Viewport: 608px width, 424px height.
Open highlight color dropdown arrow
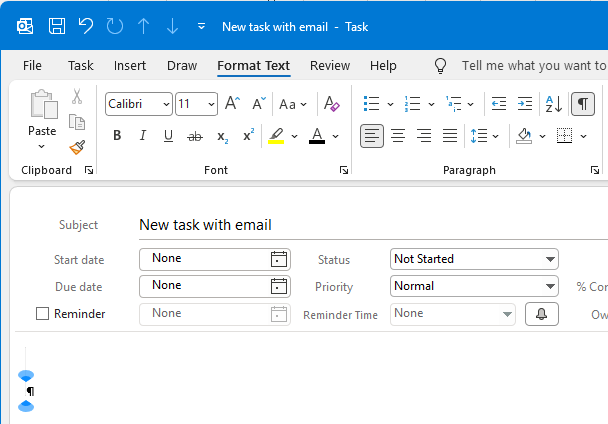coord(294,136)
